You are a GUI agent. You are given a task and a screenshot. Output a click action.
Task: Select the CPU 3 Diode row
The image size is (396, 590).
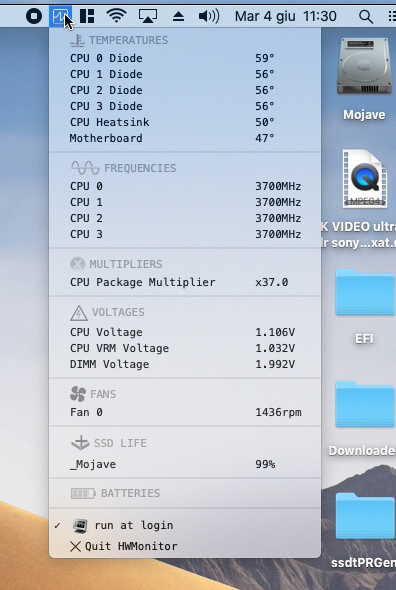tap(185, 106)
